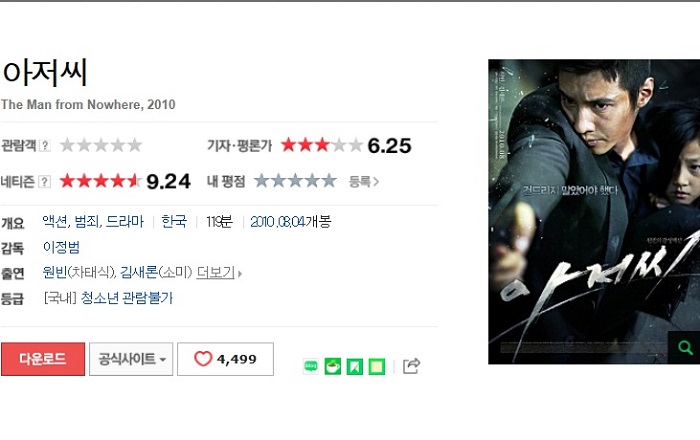Expand cast list with 더보기
700x440 pixels.
219,272
